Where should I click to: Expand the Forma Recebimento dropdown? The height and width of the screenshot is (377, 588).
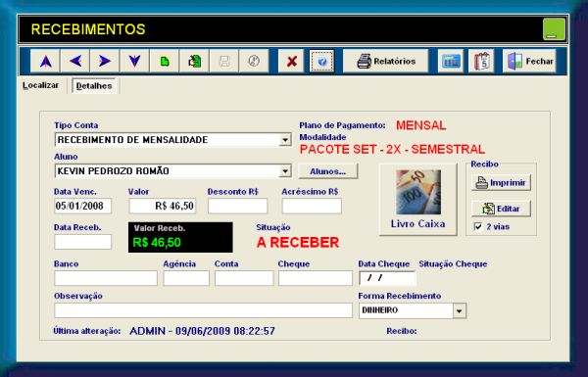coord(460,310)
